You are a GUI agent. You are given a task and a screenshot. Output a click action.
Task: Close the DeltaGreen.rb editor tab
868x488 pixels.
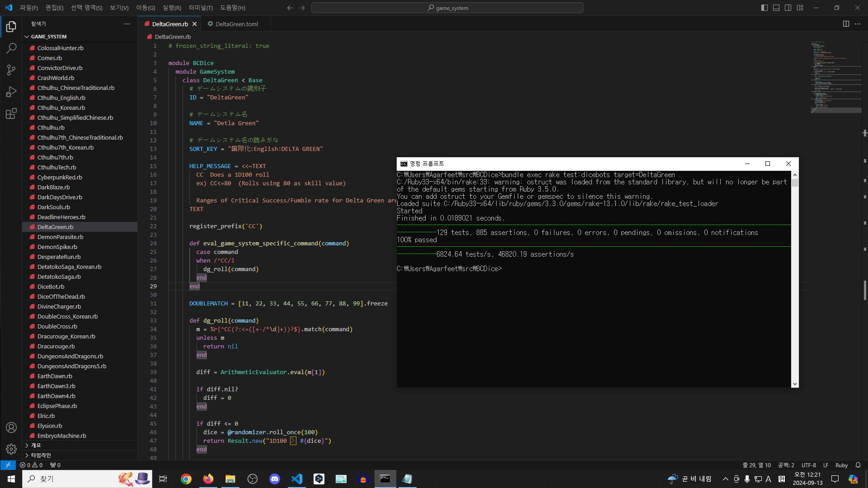(x=195, y=24)
